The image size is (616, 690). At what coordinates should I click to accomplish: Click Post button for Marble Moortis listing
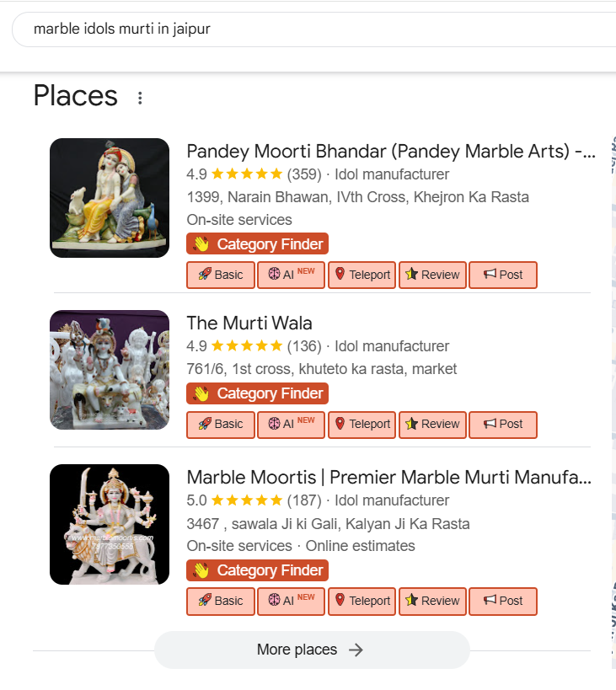pyautogui.click(x=502, y=601)
